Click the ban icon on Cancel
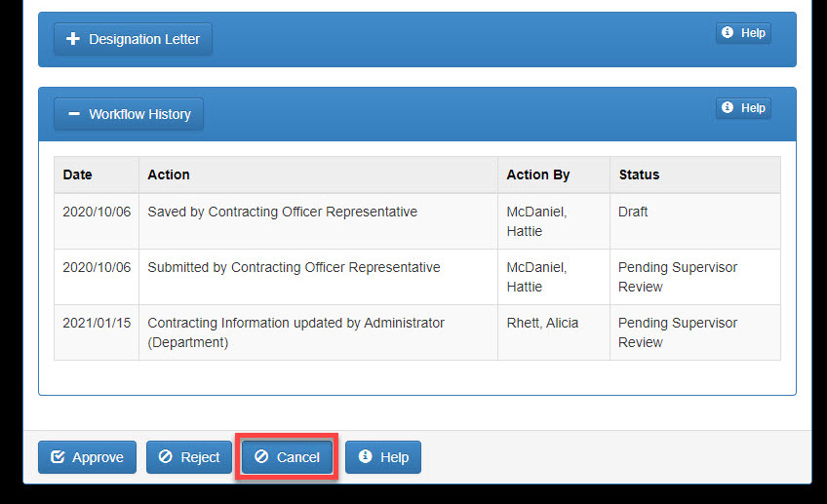827x504 pixels. click(x=261, y=457)
